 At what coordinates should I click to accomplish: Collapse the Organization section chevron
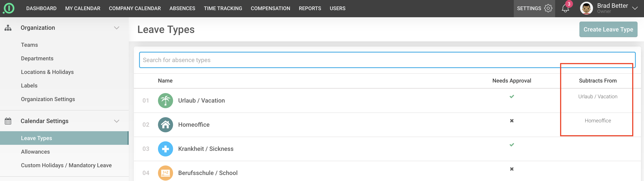click(x=116, y=28)
